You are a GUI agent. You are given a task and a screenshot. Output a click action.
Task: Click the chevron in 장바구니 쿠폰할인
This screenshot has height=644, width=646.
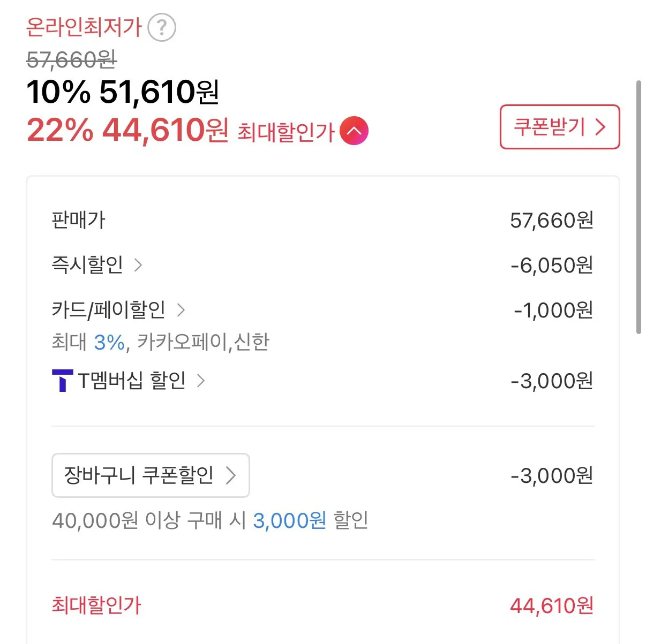tap(231, 475)
